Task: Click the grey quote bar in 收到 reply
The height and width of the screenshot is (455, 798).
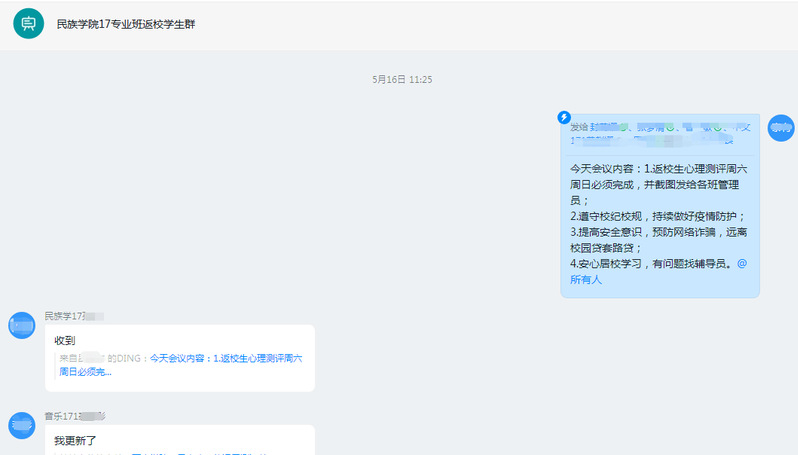Action: (56, 364)
